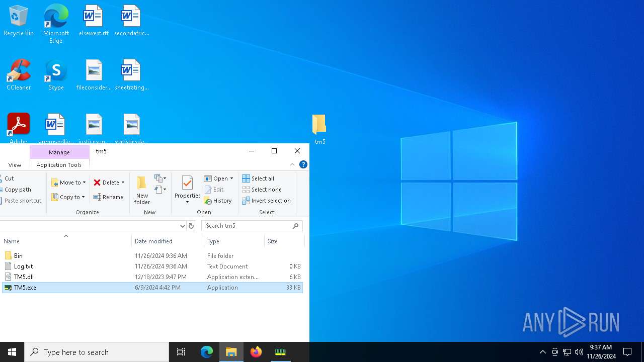The image size is (644, 362).
Task: Switch to Application Tools tab
Action: (59, 165)
